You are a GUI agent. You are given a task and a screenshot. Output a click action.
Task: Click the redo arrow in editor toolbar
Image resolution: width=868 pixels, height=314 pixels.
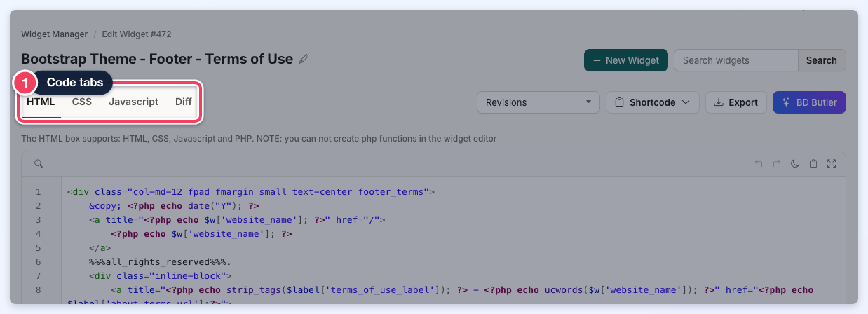pos(777,163)
